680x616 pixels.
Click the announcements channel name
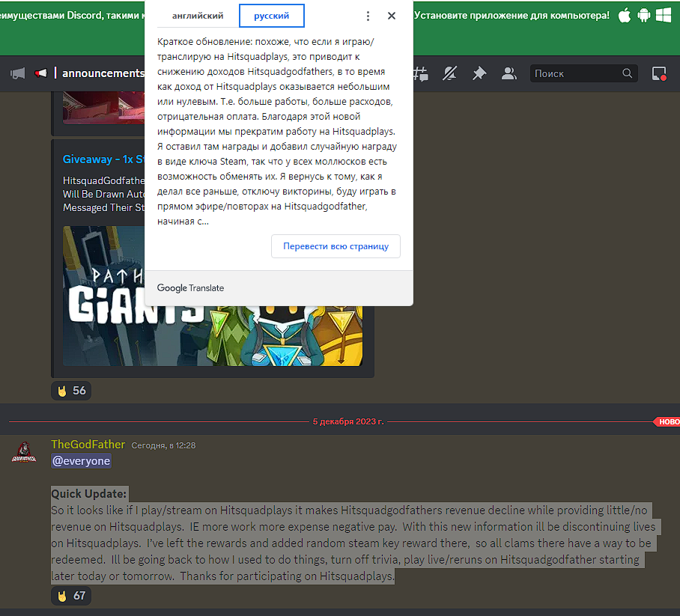(103, 73)
